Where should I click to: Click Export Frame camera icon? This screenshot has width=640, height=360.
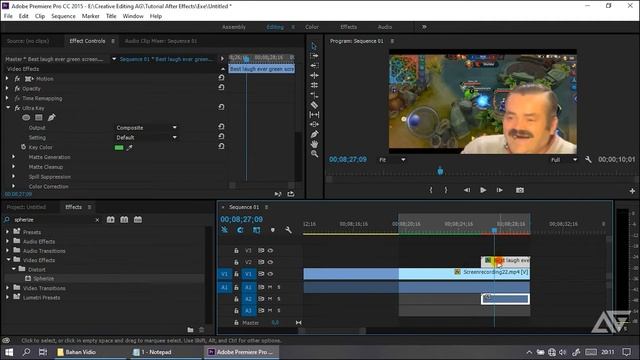(520, 190)
